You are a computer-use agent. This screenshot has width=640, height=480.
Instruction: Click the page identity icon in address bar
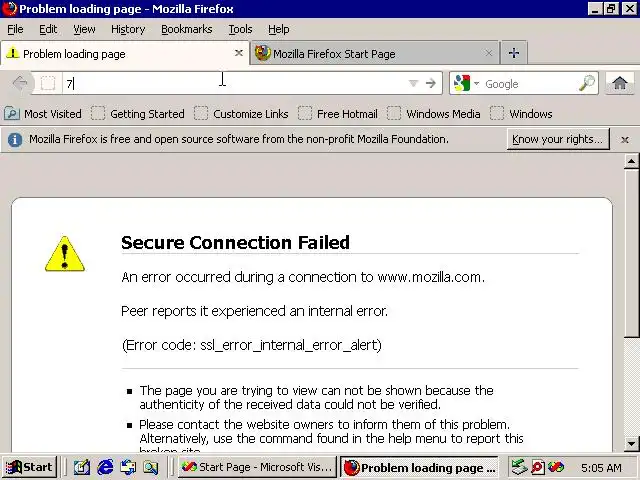(48, 83)
